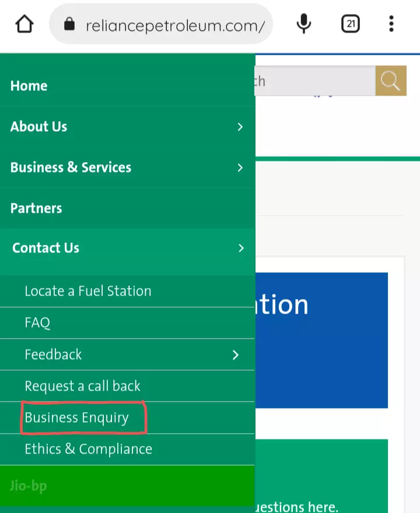
Task: Open the tab switcher showing 21 tabs
Action: (x=351, y=24)
